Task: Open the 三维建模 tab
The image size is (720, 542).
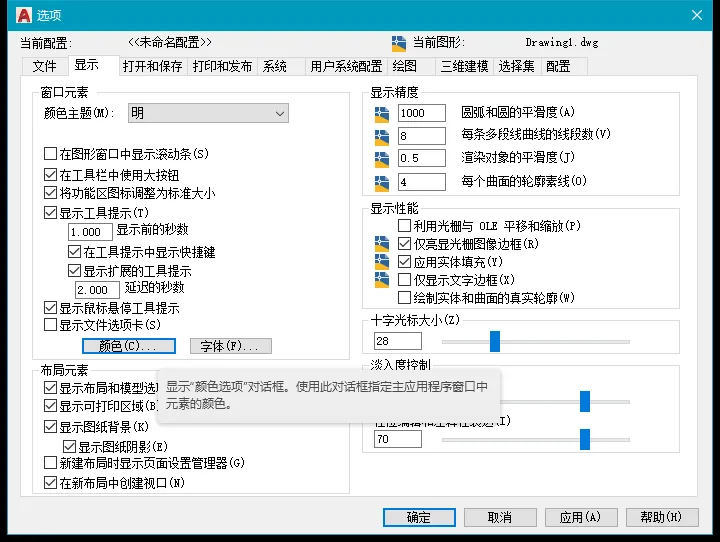Action: tap(464, 66)
